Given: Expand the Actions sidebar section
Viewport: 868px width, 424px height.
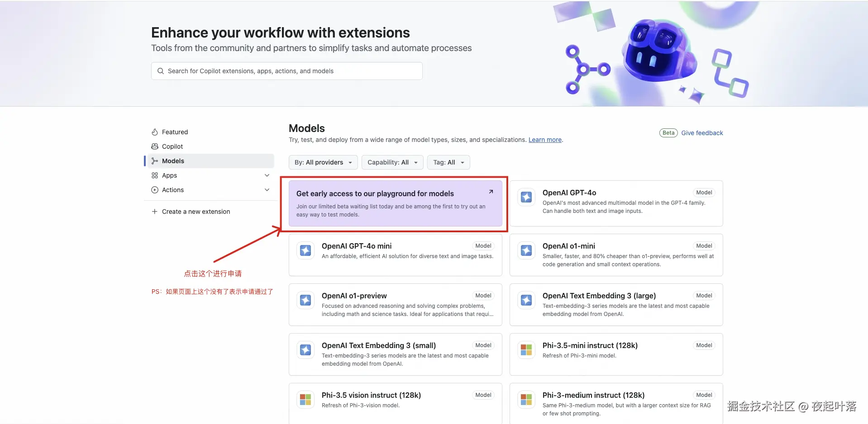Looking at the screenshot, I should coord(267,190).
